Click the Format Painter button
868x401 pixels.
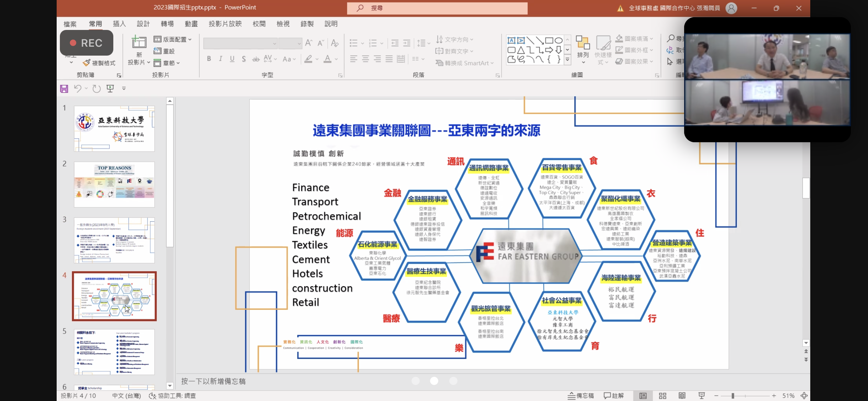[x=99, y=63]
